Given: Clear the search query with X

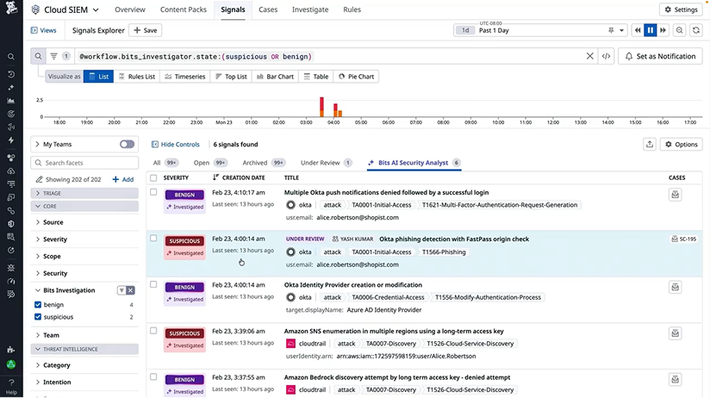Looking at the screenshot, I should (x=590, y=56).
